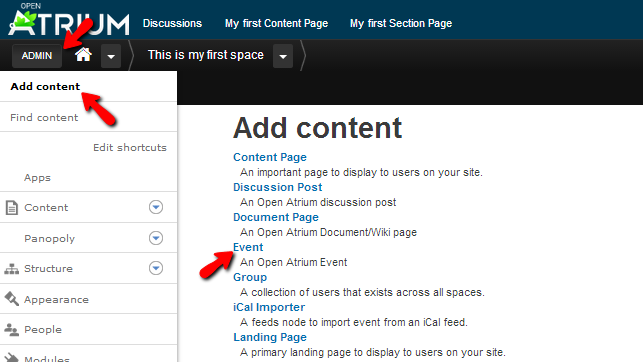Open My first Content Page menu item
This screenshot has width=643, height=362.
click(x=276, y=23)
